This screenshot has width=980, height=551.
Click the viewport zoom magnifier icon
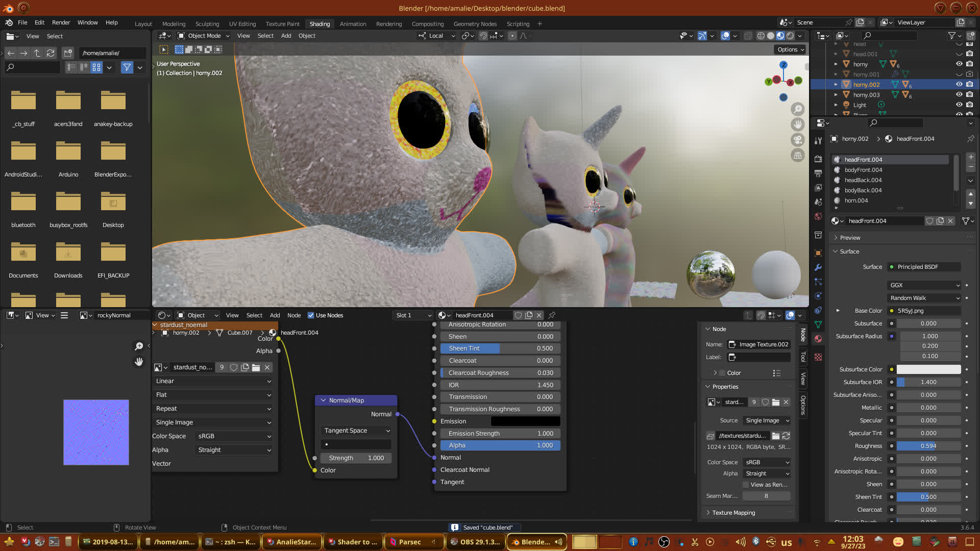797,109
